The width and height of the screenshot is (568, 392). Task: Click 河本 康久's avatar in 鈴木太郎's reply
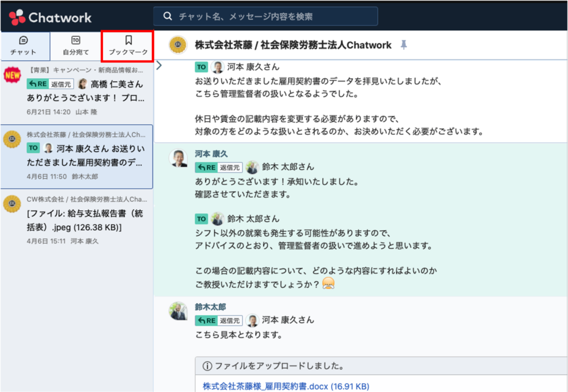pyautogui.click(x=252, y=320)
